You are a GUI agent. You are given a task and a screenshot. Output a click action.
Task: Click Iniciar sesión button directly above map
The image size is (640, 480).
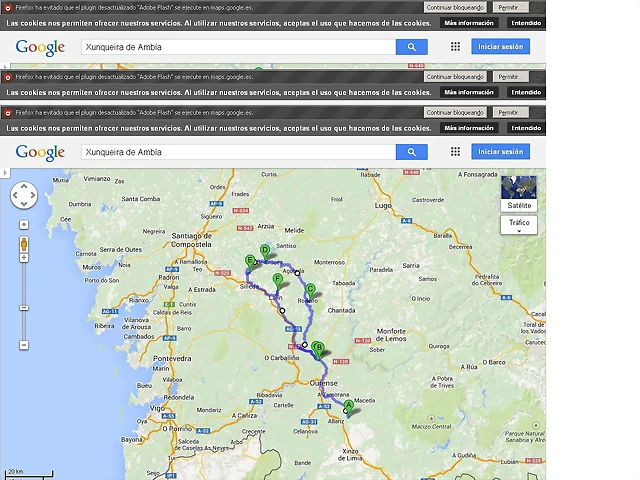click(500, 151)
